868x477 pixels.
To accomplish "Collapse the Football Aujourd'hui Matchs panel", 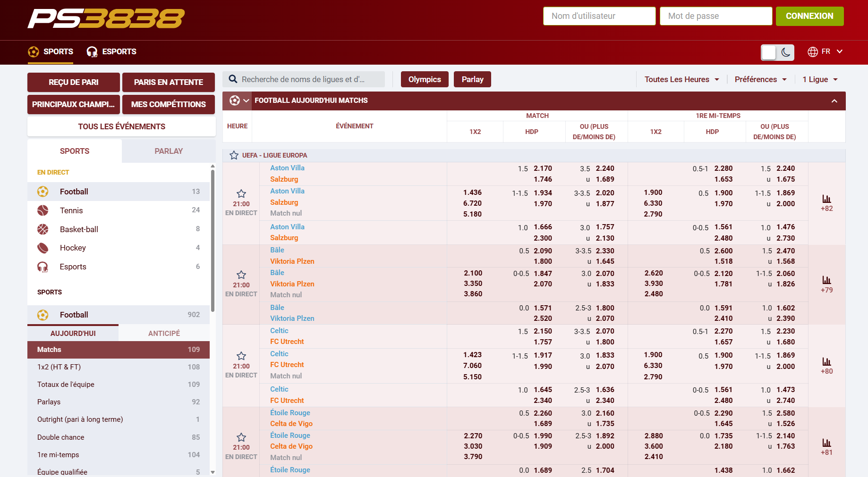I will click(834, 101).
